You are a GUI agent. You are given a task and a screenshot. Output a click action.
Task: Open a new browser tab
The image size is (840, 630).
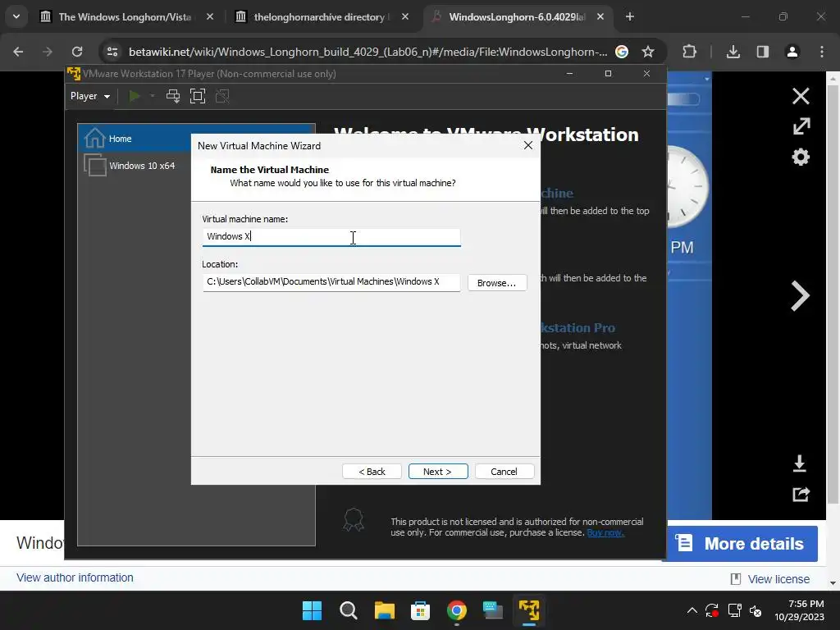coord(630,16)
